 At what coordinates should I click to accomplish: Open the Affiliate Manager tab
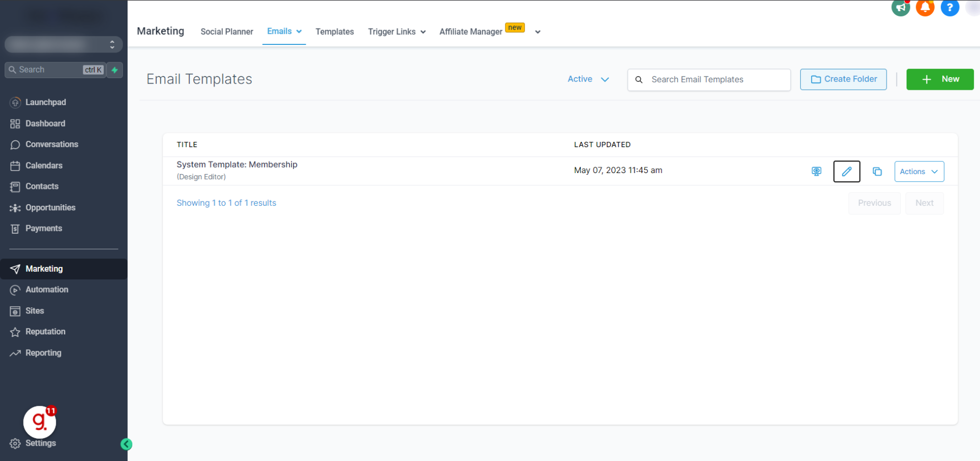pos(471,32)
